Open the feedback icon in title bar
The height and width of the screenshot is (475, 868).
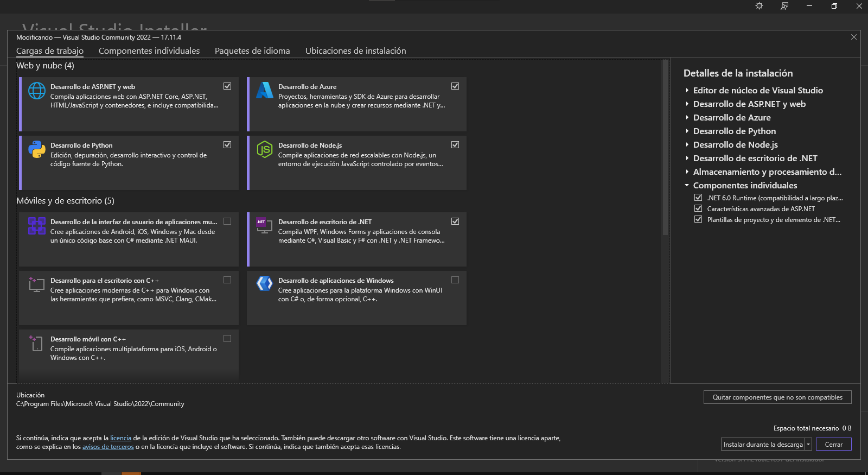click(784, 6)
